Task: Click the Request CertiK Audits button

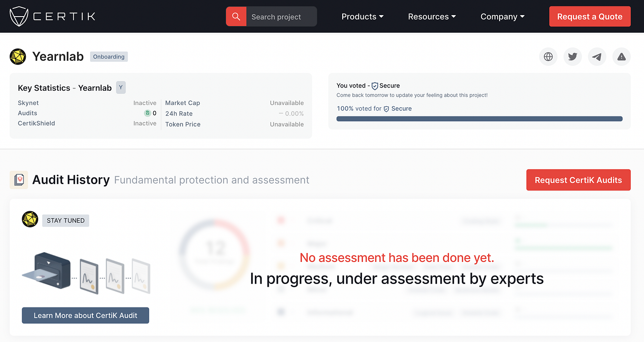Action: [578, 180]
